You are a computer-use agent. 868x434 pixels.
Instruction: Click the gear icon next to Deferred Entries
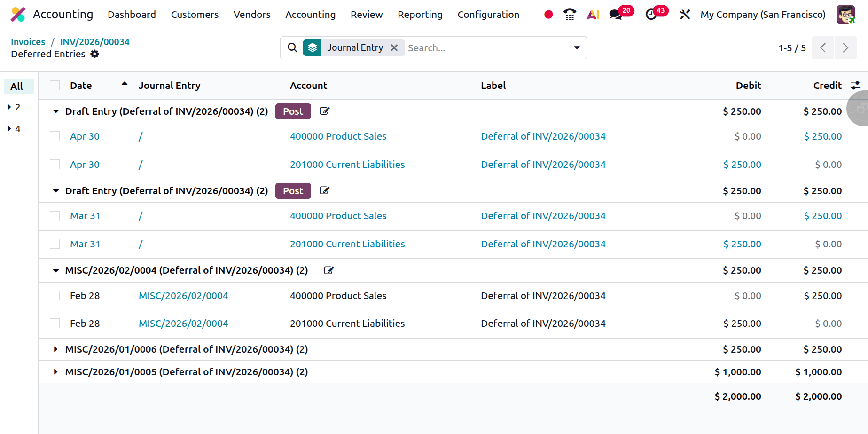[x=95, y=54]
